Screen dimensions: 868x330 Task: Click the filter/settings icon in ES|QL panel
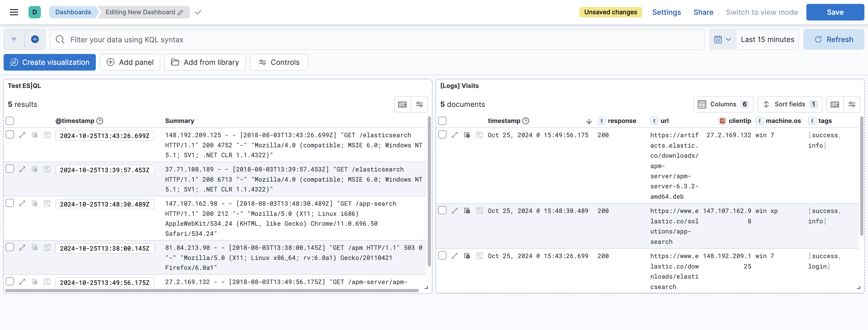click(419, 104)
